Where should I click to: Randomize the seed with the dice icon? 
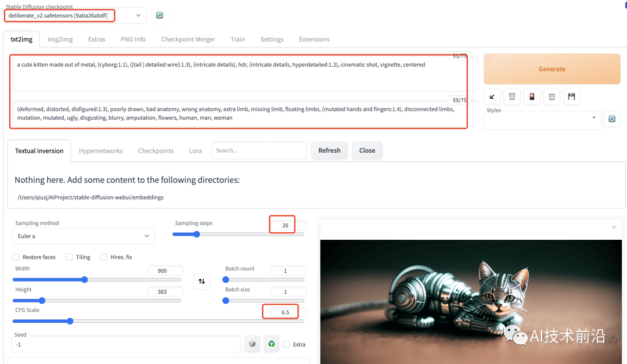click(x=252, y=344)
